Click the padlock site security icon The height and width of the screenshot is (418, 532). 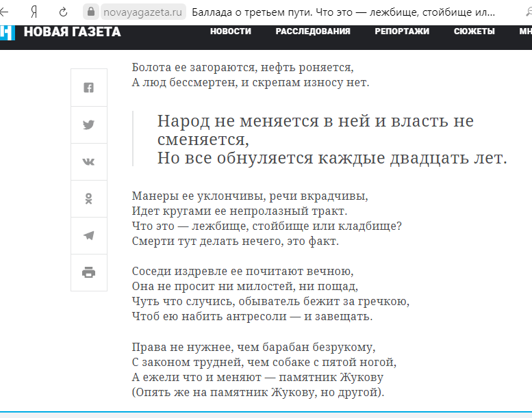point(91,12)
